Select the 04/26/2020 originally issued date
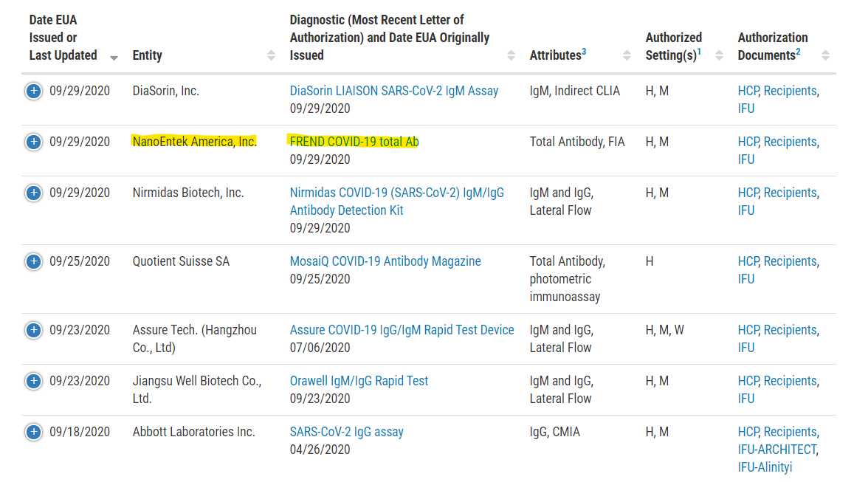 (320, 450)
